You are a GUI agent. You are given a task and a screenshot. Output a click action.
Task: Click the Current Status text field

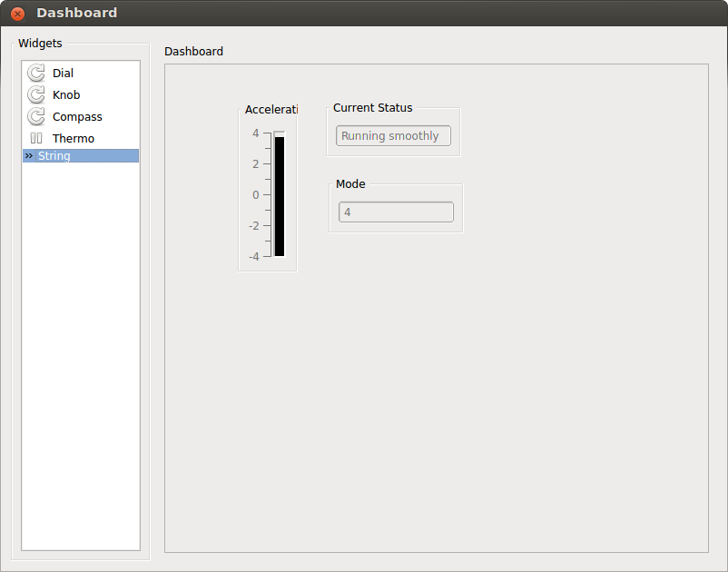[x=393, y=135]
